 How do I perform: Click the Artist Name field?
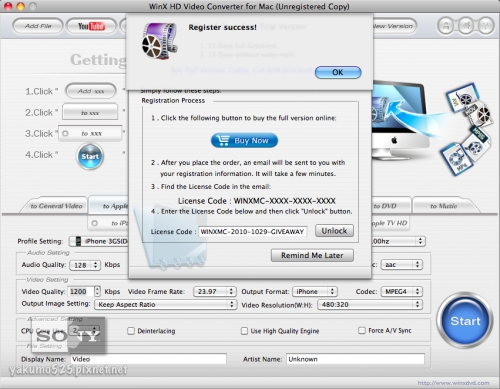coord(355,359)
